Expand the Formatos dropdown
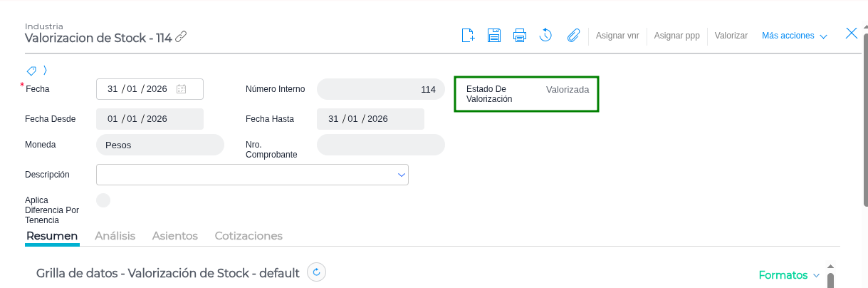This screenshot has height=288, width=868. coord(789,275)
